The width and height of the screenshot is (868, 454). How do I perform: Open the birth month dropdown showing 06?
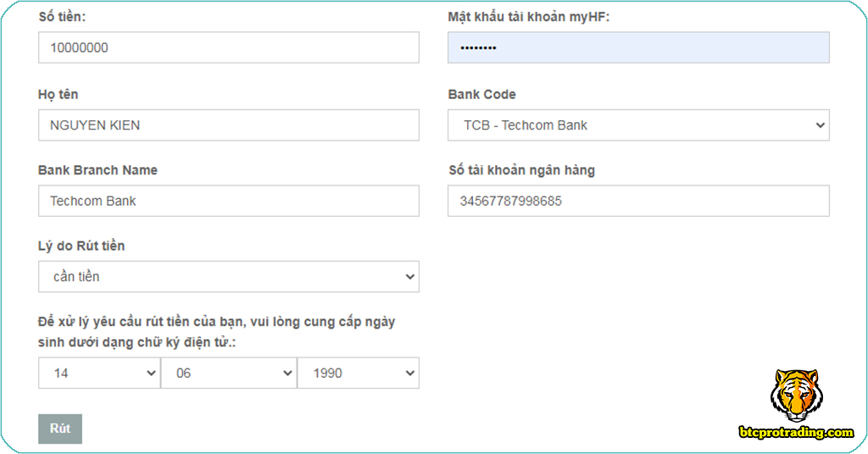point(229,373)
